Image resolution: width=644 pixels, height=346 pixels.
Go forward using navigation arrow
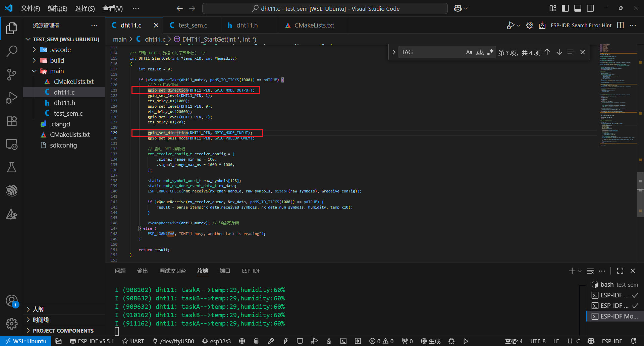pos(192,8)
